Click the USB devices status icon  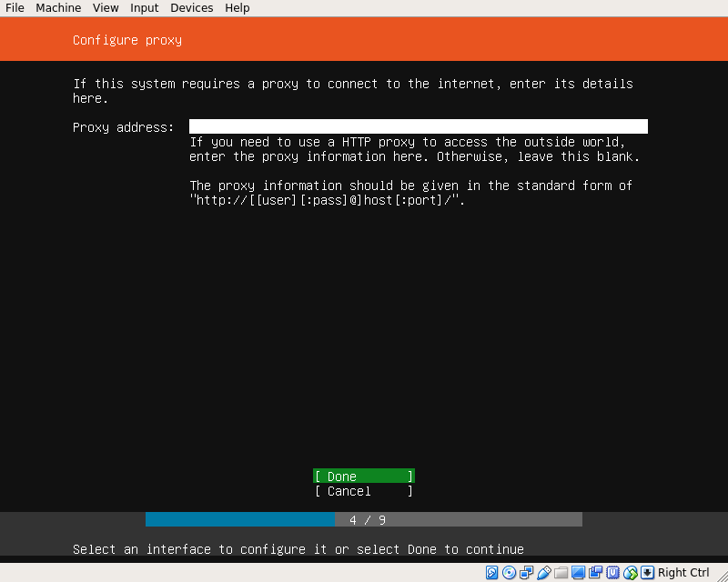click(543, 572)
